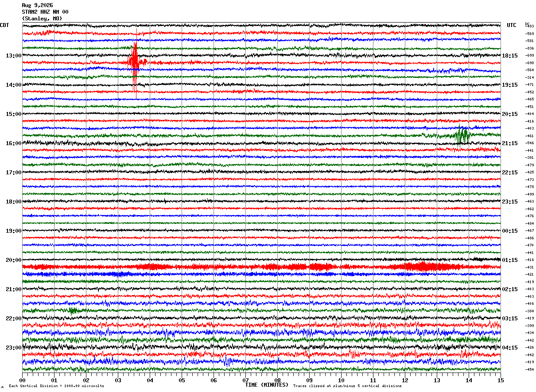Click minute 14 on the time axis
Image resolution: width=536 pixels, height=392 pixels.
click(469, 380)
